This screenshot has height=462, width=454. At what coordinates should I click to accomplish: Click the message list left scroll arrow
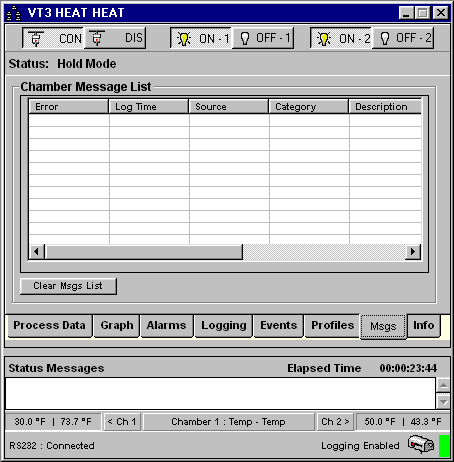(37, 252)
